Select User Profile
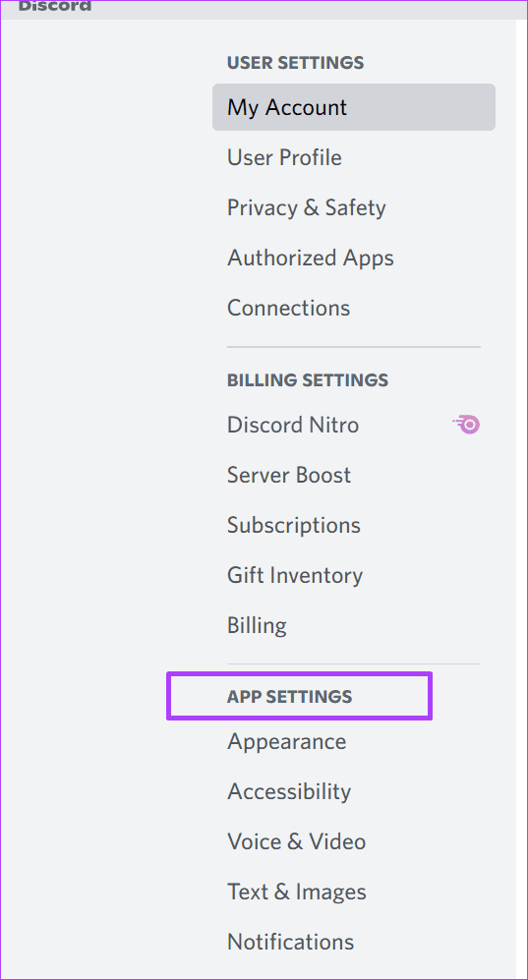 [x=354, y=157]
